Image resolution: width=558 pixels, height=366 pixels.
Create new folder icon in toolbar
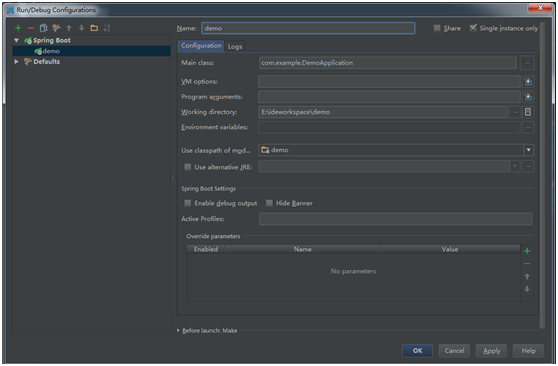tap(94, 28)
